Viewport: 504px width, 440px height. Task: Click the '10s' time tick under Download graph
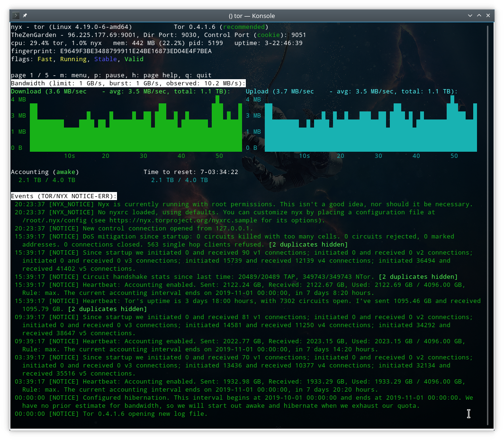[70, 156]
